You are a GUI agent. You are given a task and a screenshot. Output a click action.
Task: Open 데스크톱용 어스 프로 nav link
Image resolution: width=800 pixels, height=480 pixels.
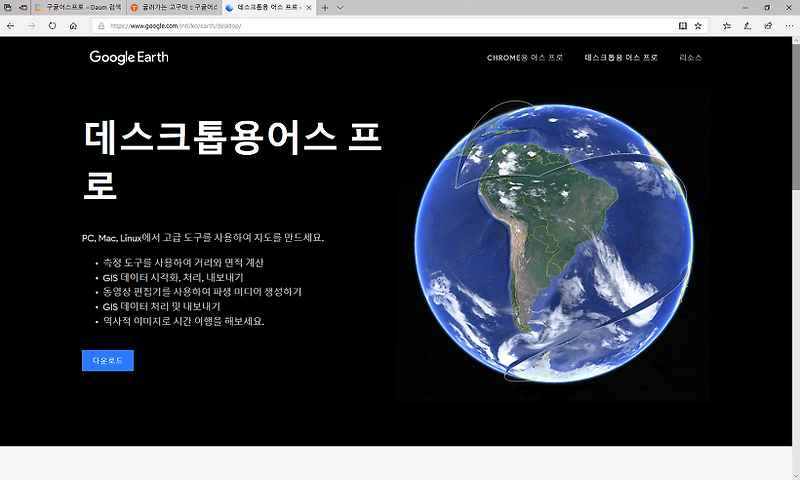coord(621,58)
